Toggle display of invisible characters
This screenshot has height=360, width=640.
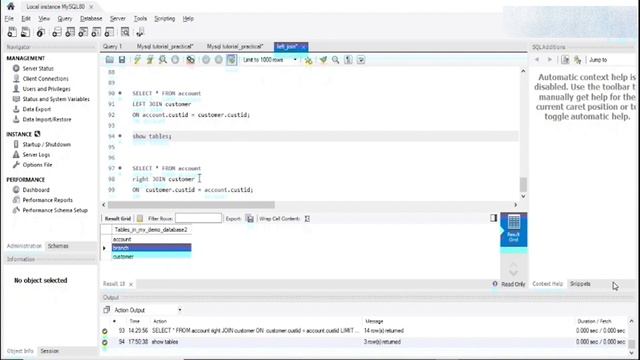[348, 60]
